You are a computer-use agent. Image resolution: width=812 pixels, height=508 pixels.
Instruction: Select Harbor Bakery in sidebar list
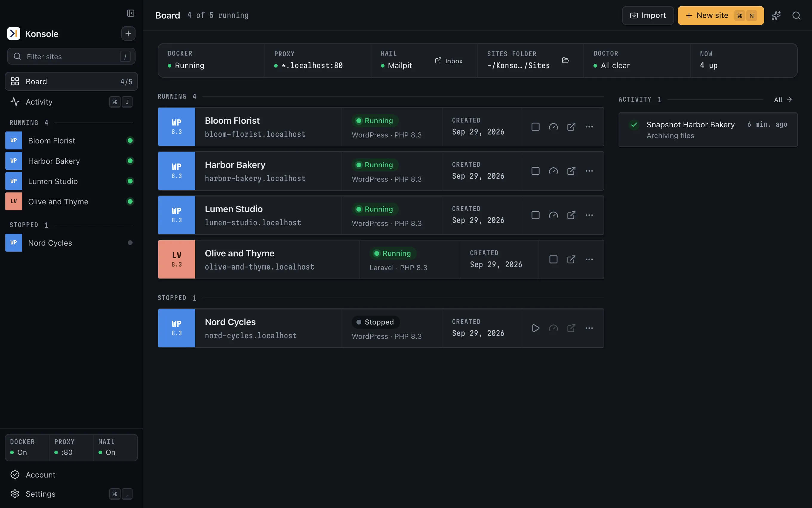point(71,161)
